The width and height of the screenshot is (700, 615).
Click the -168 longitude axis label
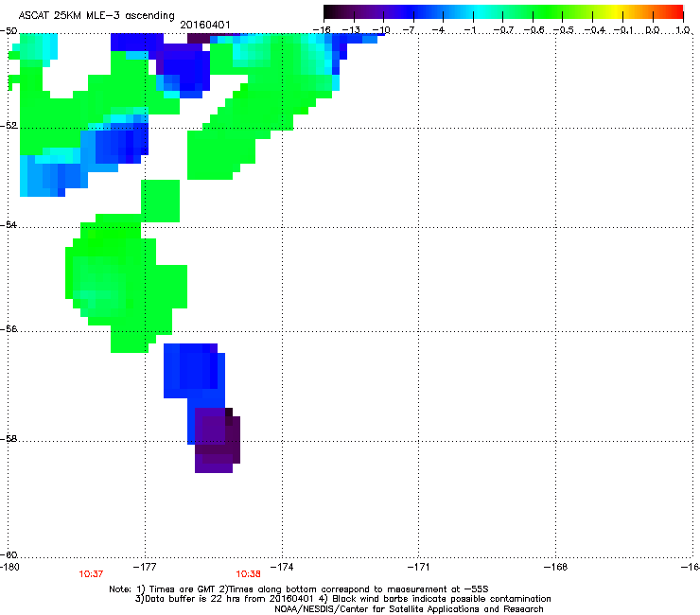(x=555, y=567)
